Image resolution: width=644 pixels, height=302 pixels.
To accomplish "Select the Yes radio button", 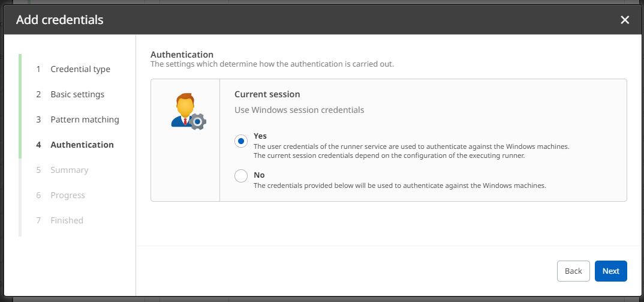I will [241, 141].
